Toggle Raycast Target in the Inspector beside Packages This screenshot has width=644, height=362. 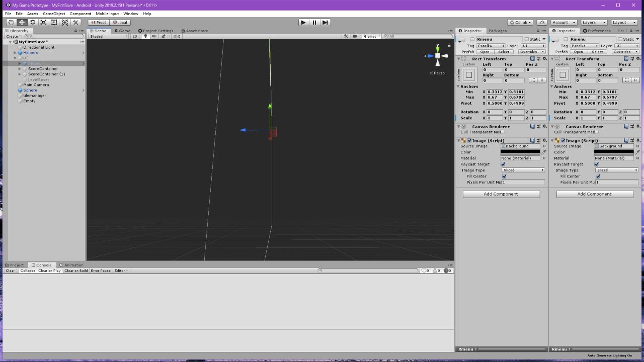(x=503, y=164)
